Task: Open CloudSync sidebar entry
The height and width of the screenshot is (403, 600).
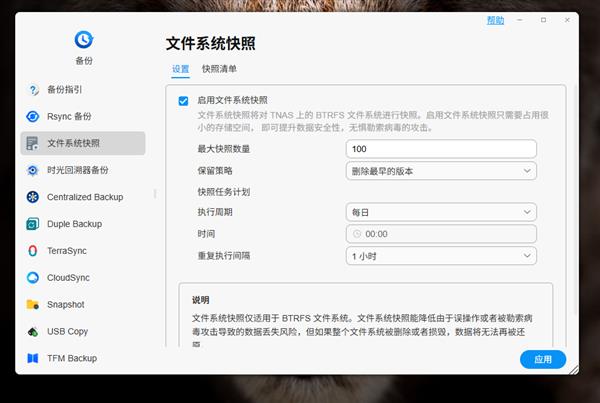Action: 83,277
